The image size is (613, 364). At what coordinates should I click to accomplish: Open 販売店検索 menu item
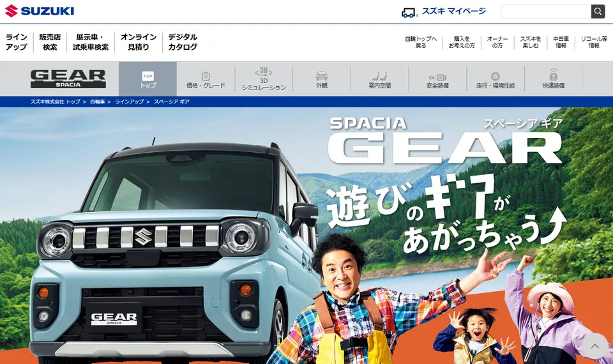(x=50, y=42)
